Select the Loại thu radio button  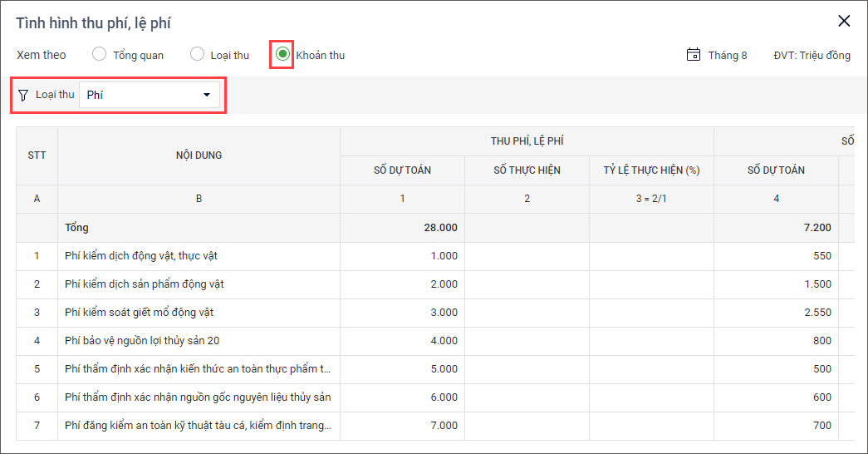(x=198, y=55)
